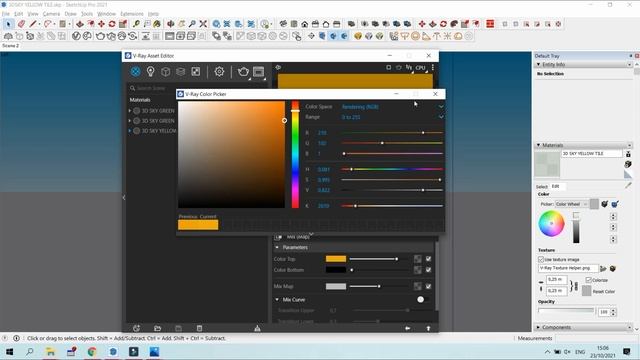Collapse the Materials tray panel

[x=538, y=145]
